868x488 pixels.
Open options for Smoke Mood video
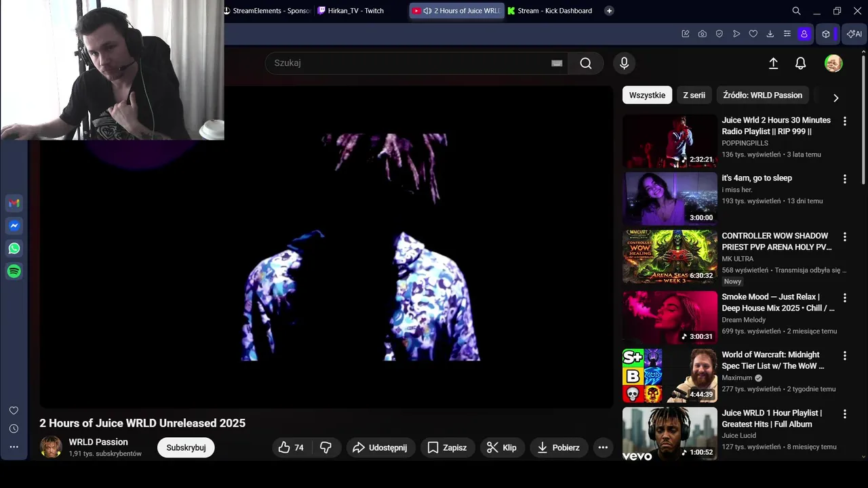coord(845,298)
